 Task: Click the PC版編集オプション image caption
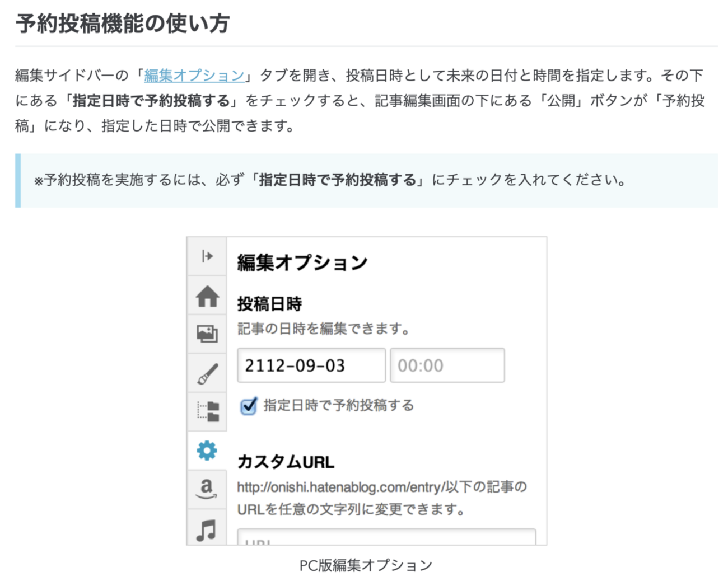pos(366,565)
